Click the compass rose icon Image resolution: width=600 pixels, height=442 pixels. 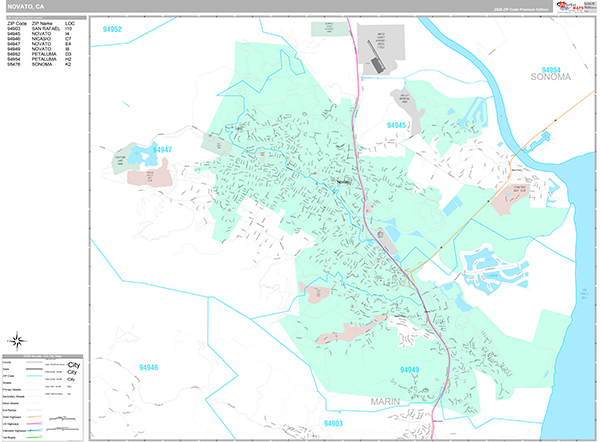coord(17,341)
